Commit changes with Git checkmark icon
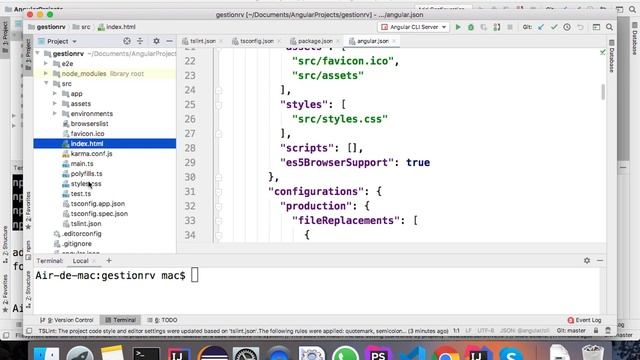Image resolution: width=640 pixels, height=360 pixels. [x=554, y=27]
